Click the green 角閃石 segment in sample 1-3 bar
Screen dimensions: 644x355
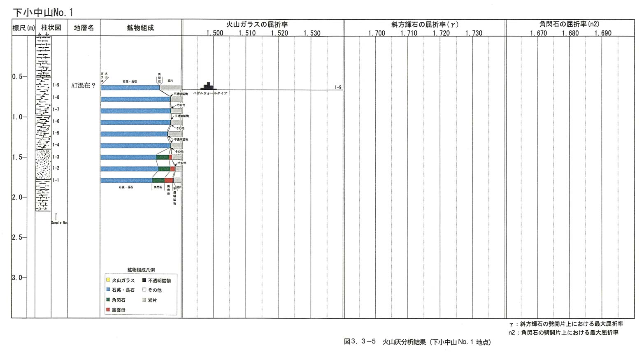coord(162,157)
